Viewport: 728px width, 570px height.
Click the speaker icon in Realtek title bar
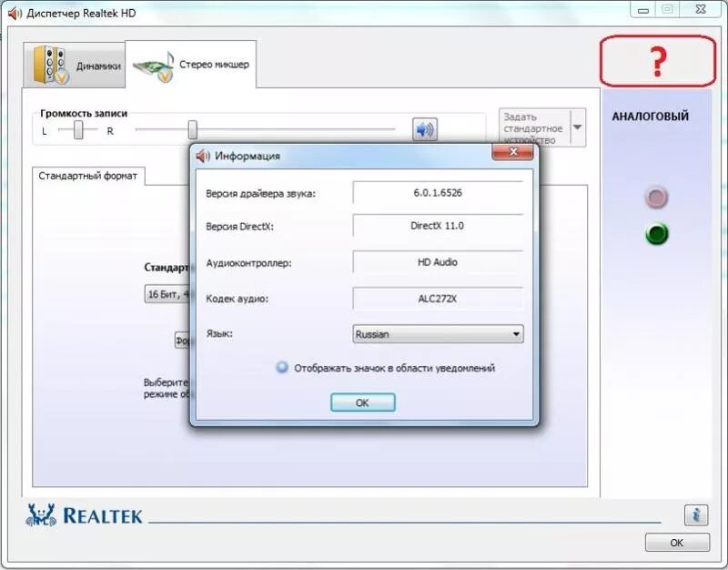15,14
